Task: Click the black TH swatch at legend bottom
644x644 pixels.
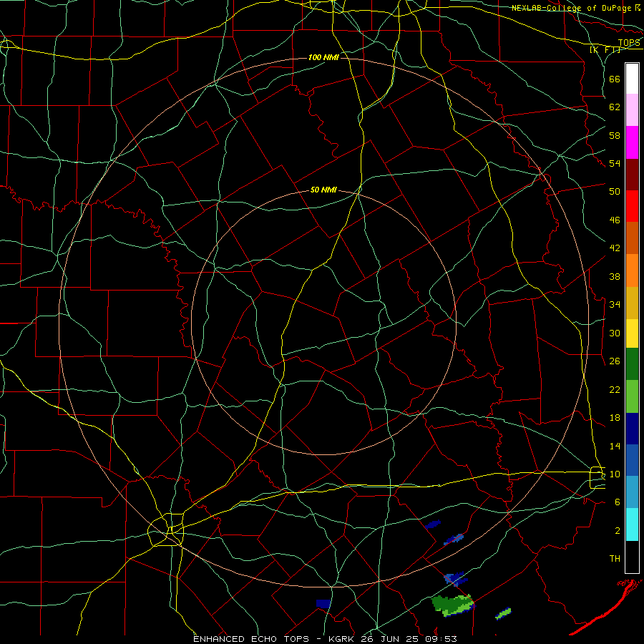Action: click(x=632, y=557)
